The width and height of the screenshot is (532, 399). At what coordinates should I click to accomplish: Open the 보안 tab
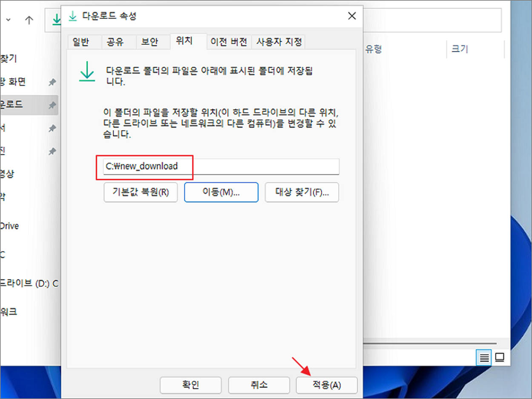(153, 42)
